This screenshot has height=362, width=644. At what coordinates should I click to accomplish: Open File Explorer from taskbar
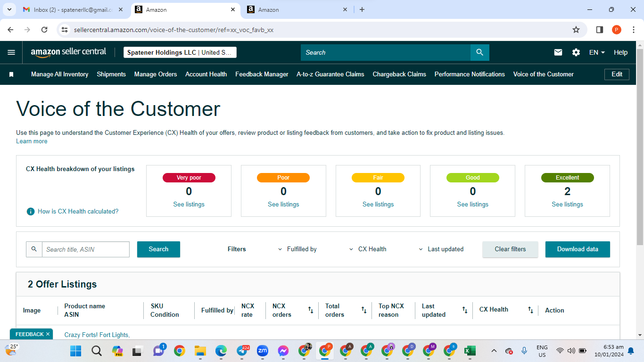200,351
